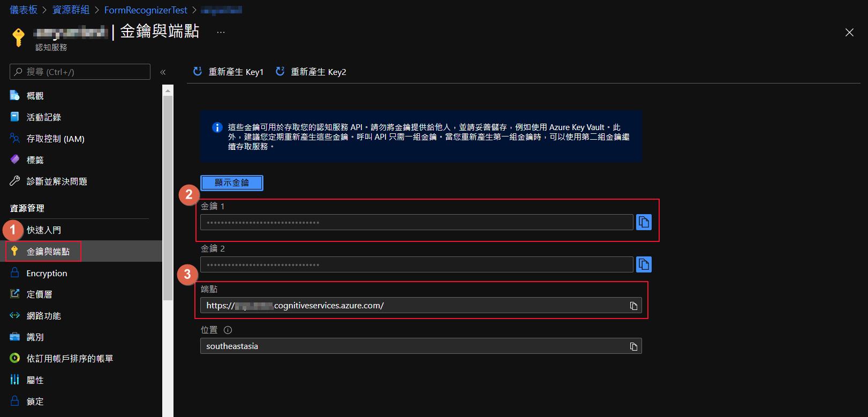The image size is (868, 417).
Task: Click the 金鑰 2 masked field
Action: click(x=417, y=264)
